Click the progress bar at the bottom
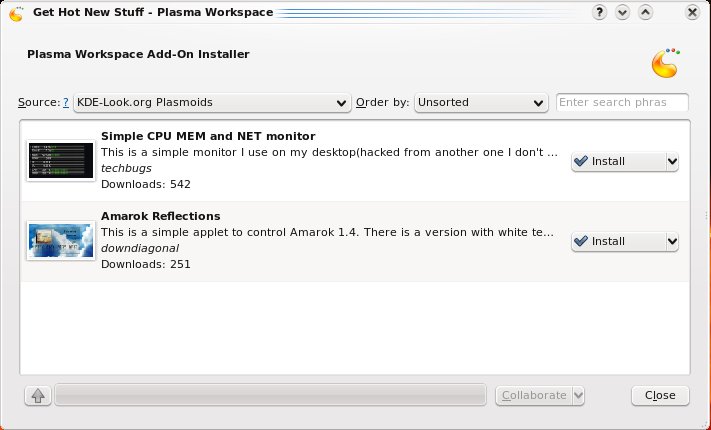Image resolution: width=711 pixels, height=430 pixels. coord(270,395)
